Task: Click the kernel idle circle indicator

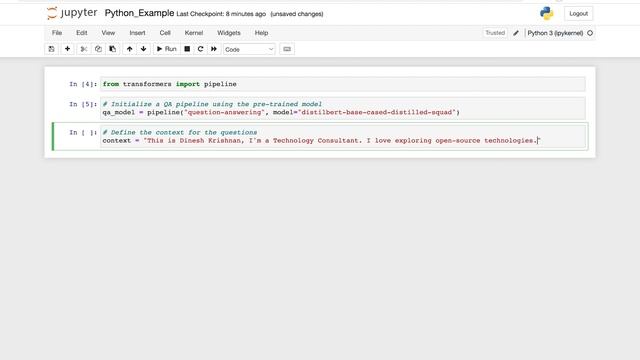Action: click(590, 33)
